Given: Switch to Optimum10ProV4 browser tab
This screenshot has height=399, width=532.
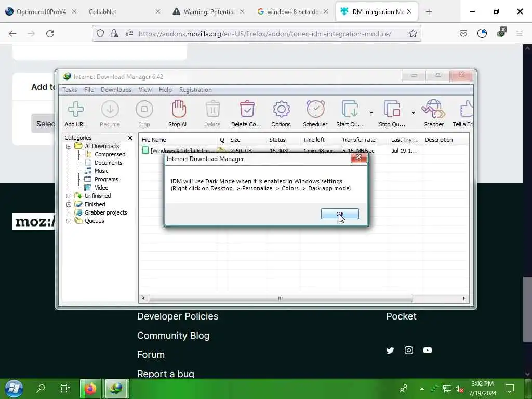Looking at the screenshot, I should click(41, 12).
